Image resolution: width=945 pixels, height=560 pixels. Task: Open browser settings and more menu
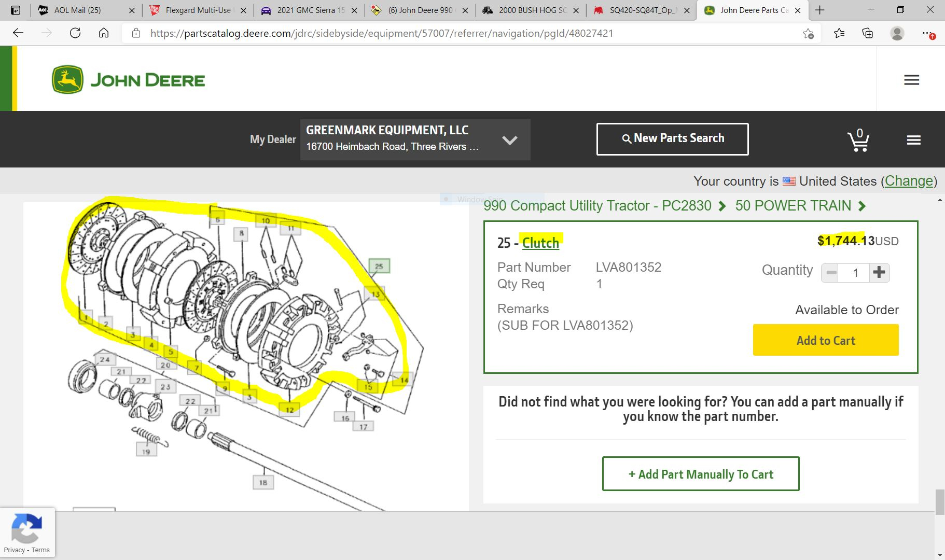coord(928,34)
